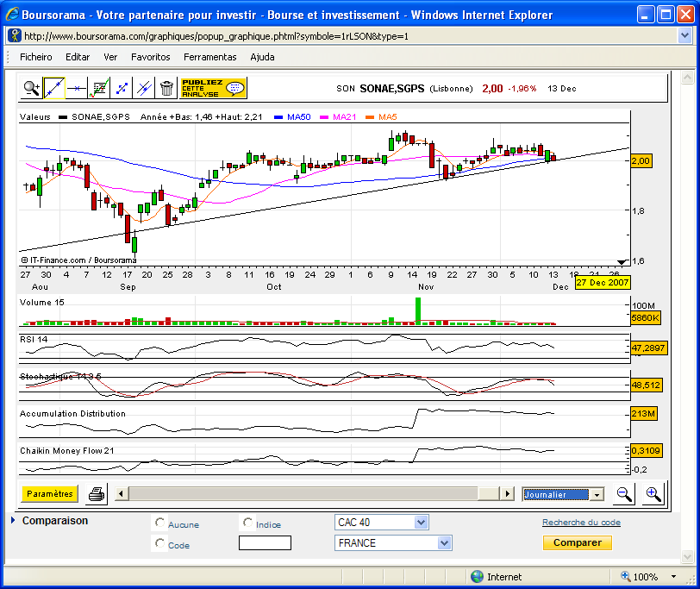Click the address bar URL
700x589 pixels.
(x=216, y=36)
